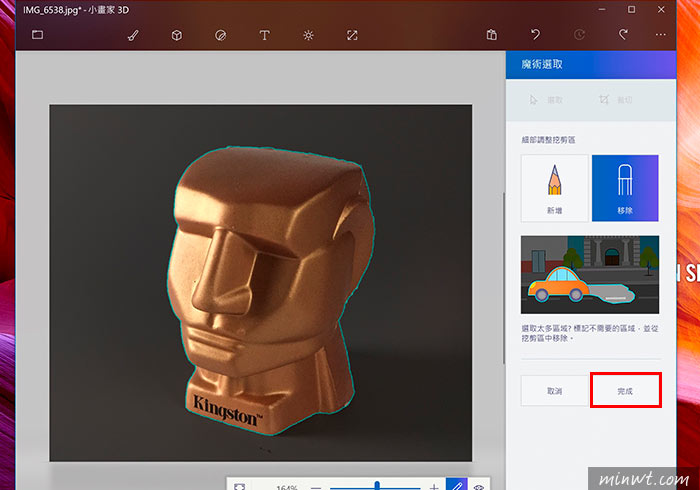Select the 新增 add pencil mode
700x490 pixels.
tap(554, 188)
